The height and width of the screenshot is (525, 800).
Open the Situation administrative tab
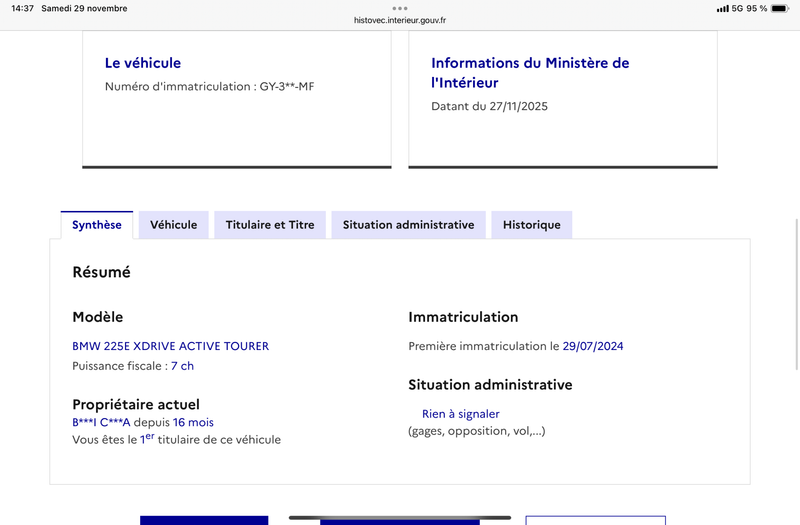tap(408, 225)
